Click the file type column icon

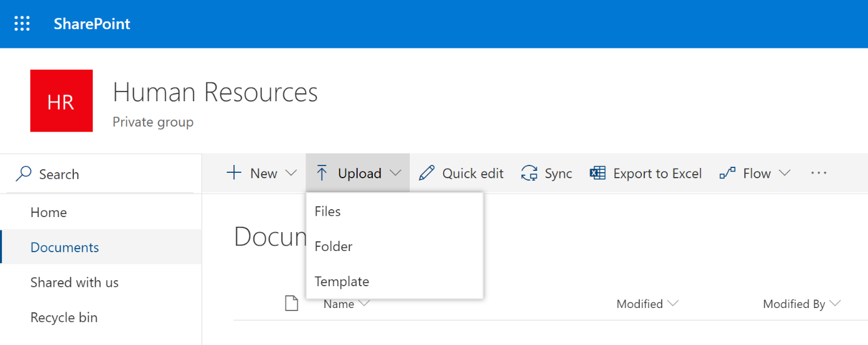tap(292, 303)
